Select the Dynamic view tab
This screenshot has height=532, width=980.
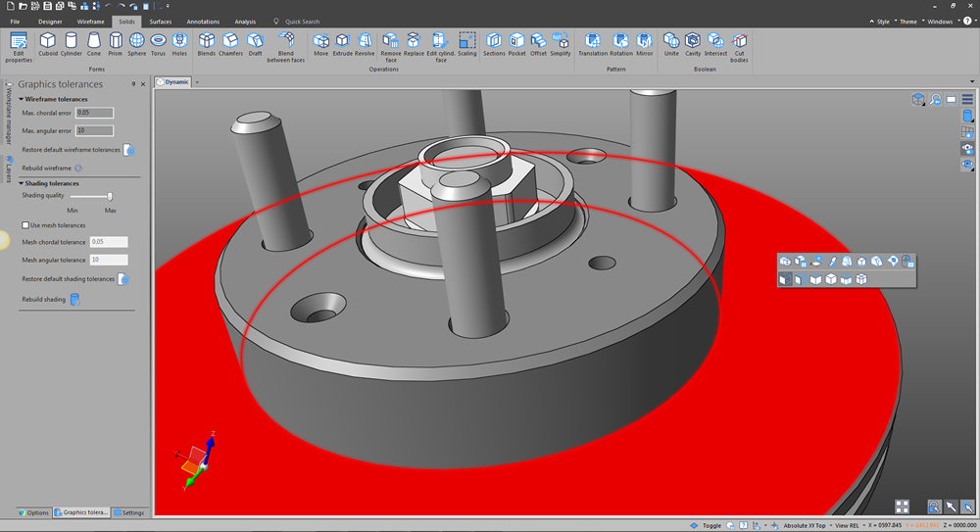tap(173, 82)
